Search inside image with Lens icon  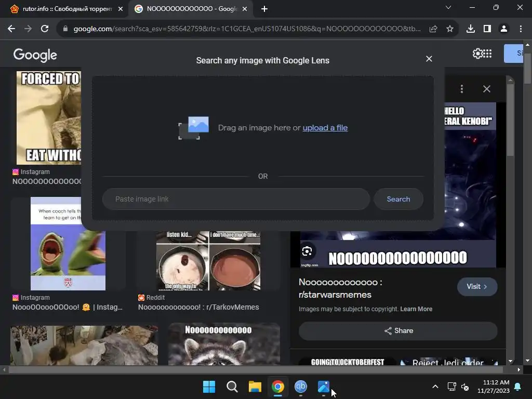pyautogui.click(x=307, y=251)
